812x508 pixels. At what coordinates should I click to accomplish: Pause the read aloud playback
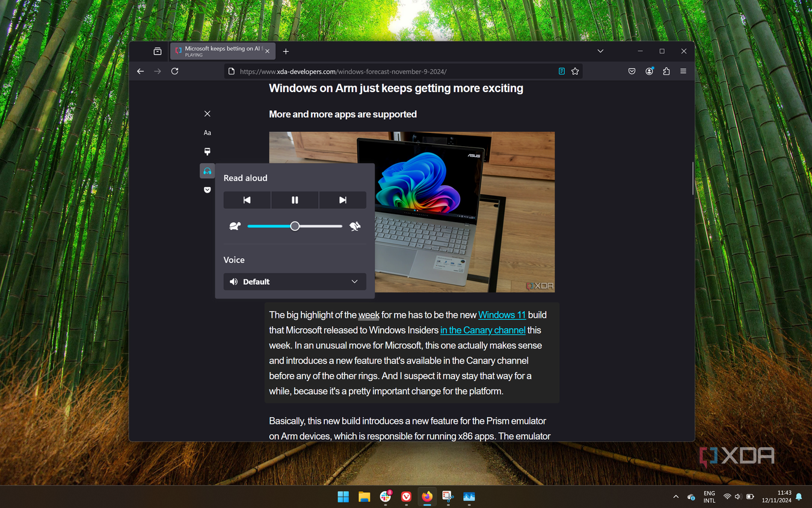[x=295, y=200]
